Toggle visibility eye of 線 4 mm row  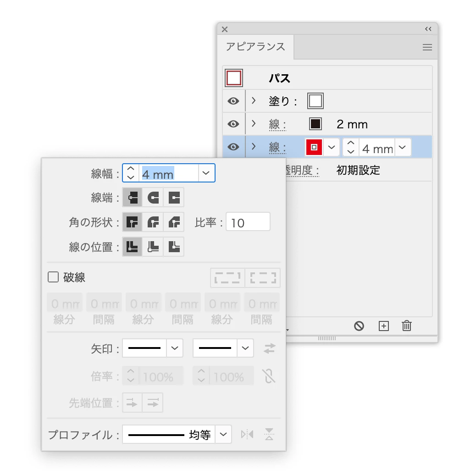click(233, 147)
